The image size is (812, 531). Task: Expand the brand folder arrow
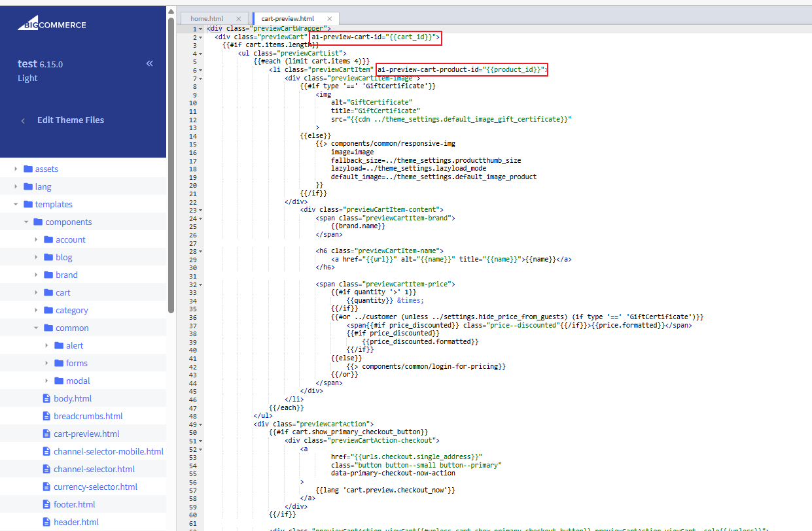pos(37,275)
